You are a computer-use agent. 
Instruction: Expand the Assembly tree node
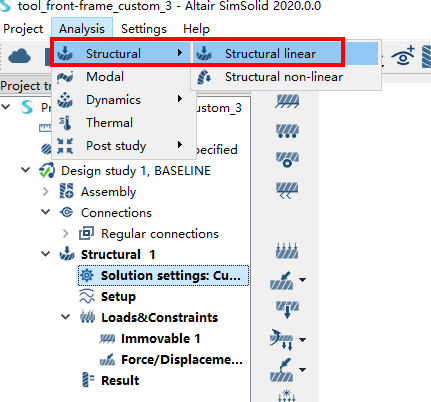point(46,192)
